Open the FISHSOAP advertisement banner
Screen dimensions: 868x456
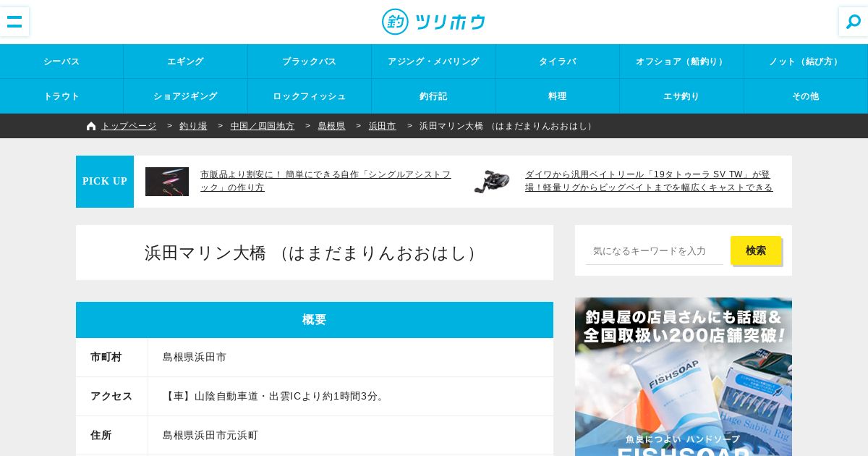pos(684,376)
